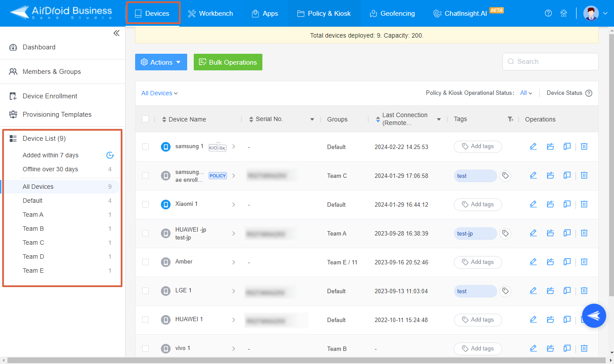Check the samsung 1 row checkbox
The image size is (614, 364).
pyautogui.click(x=146, y=147)
